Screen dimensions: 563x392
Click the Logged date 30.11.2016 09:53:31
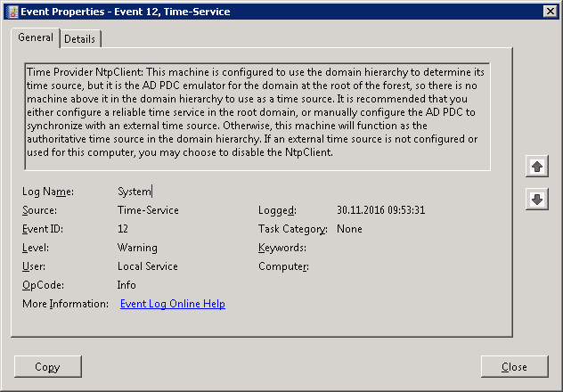tap(380, 210)
